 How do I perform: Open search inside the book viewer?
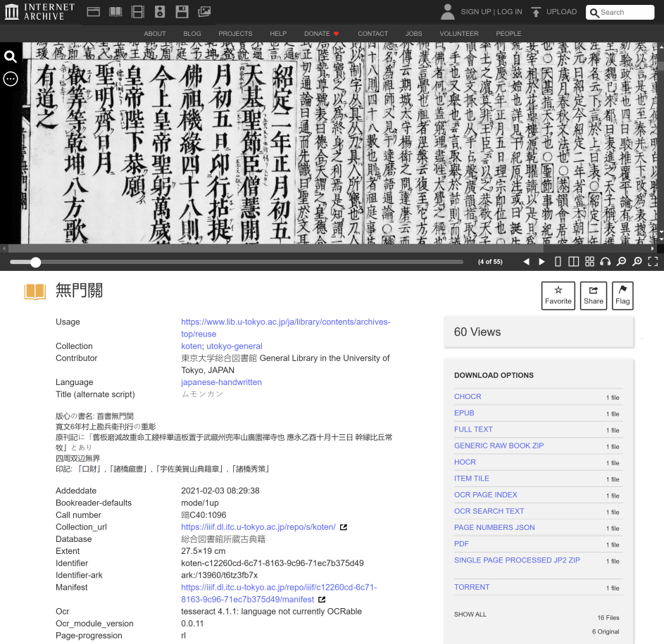[10, 56]
